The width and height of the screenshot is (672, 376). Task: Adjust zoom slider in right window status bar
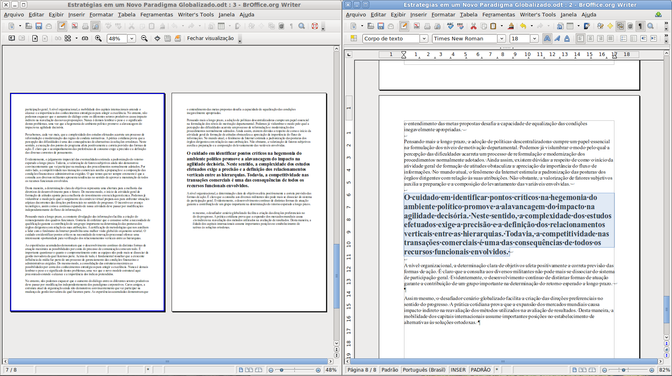623,370
